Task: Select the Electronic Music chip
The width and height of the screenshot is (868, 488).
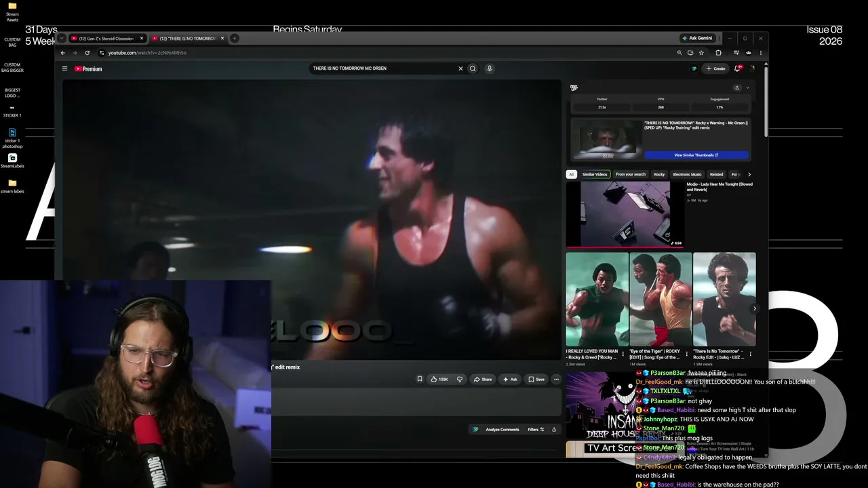Action: tap(687, 174)
